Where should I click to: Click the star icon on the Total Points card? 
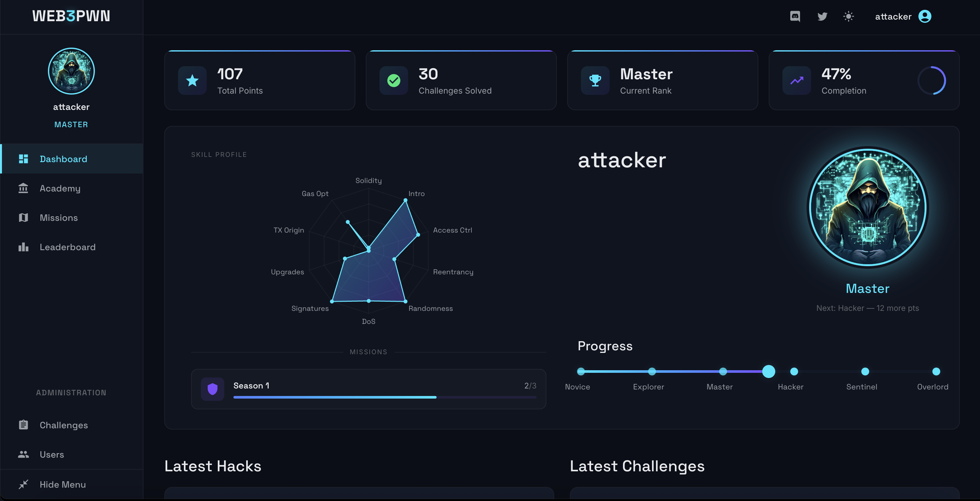point(192,80)
